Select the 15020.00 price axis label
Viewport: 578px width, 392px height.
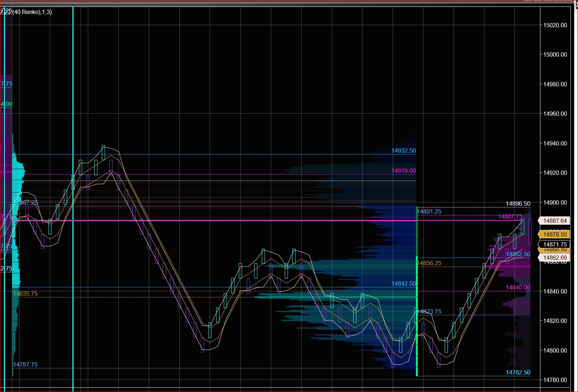tap(555, 25)
